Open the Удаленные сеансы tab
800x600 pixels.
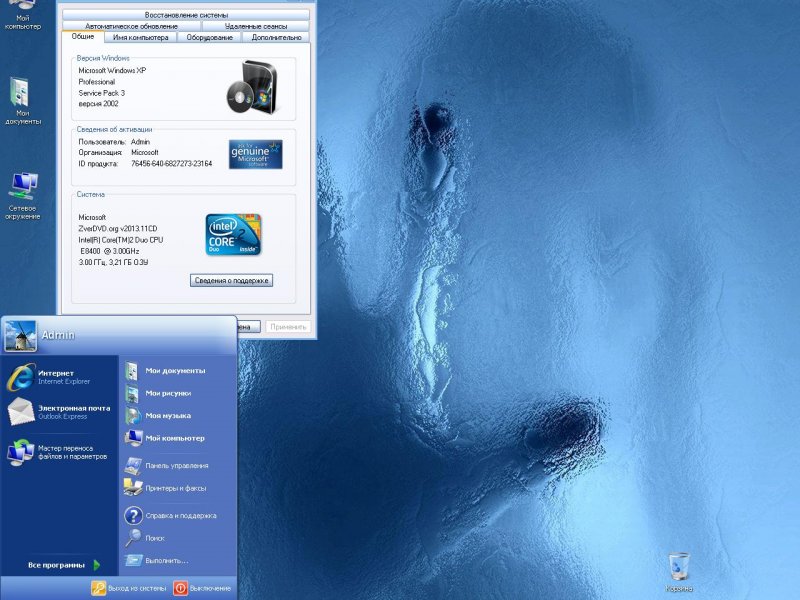pos(256,26)
